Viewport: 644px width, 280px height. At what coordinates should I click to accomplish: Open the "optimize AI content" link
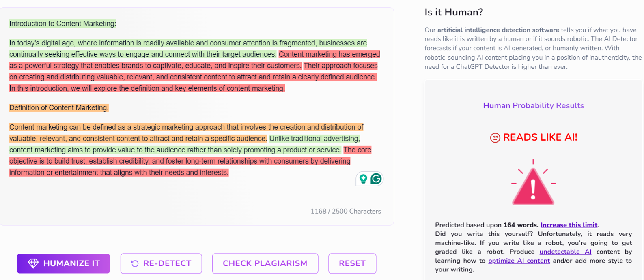pyautogui.click(x=519, y=261)
